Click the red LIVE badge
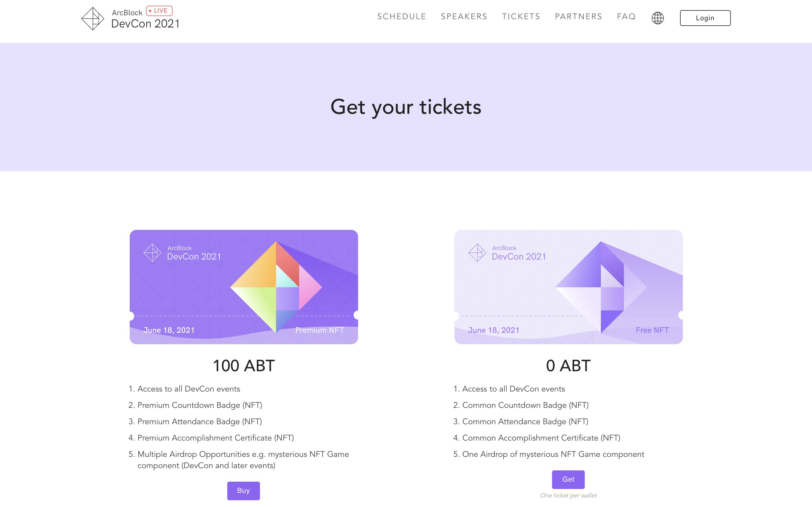812x507 pixels. (x=159, y=11)
